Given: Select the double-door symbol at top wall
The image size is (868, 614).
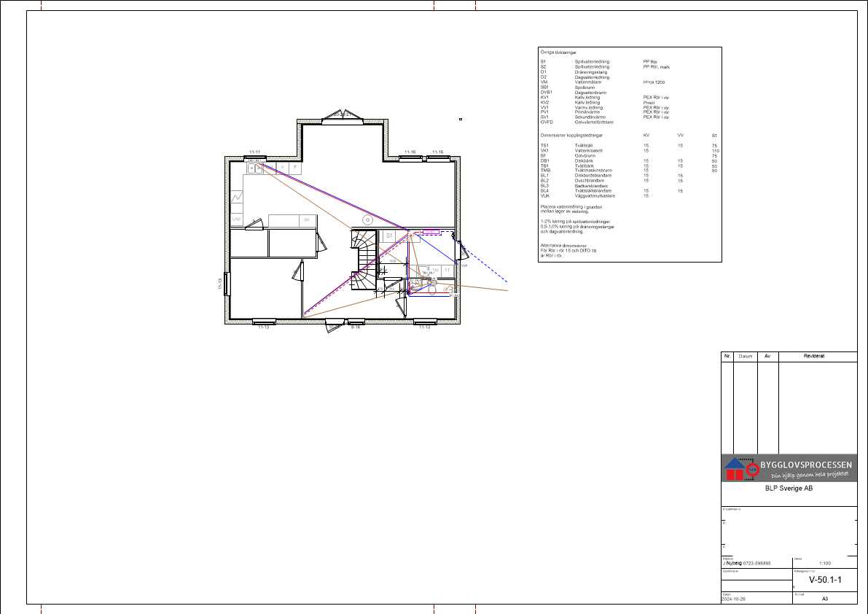Looking at the screenshot, I should [x=343, y=115].
